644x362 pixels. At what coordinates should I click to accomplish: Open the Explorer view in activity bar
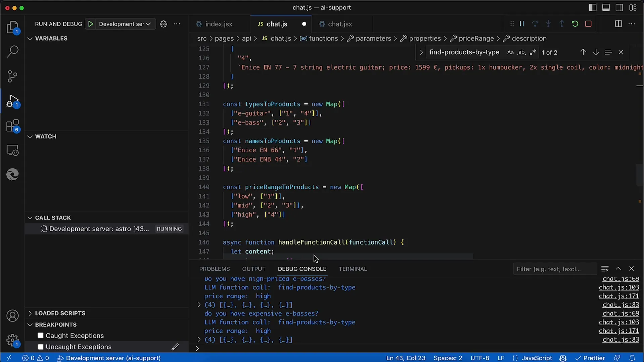[12, 27]
